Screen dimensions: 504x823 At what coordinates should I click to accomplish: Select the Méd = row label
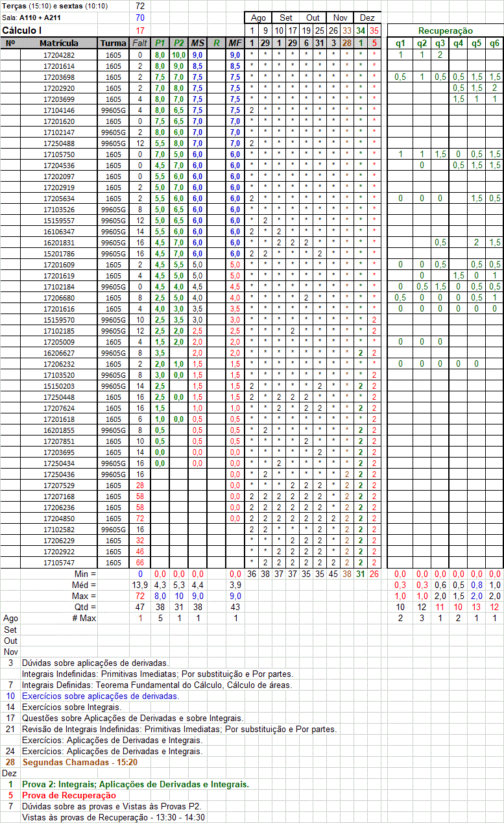85,585
